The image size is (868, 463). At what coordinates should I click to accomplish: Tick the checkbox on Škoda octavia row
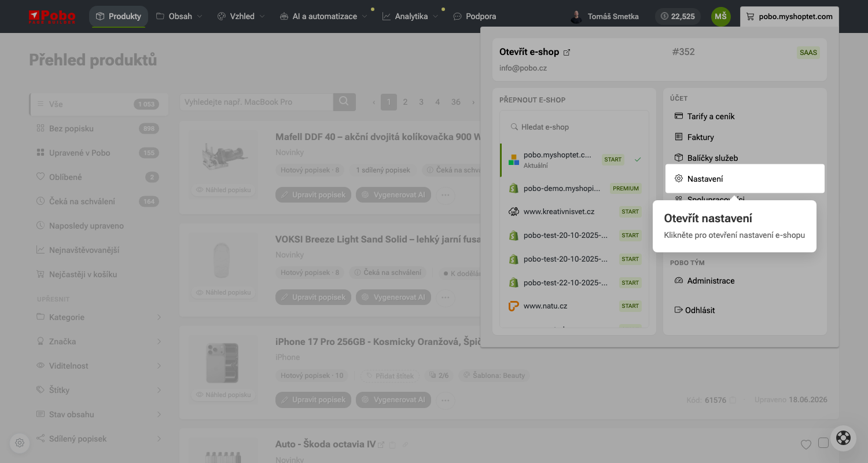(x=823, y=443)
